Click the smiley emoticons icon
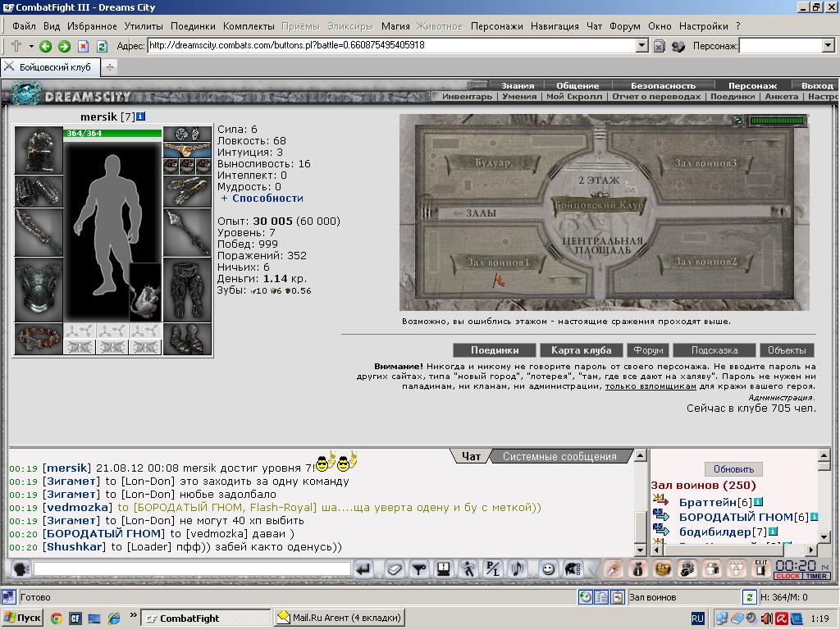Viewport: 840px width, 630px height. tap(547, 569)
